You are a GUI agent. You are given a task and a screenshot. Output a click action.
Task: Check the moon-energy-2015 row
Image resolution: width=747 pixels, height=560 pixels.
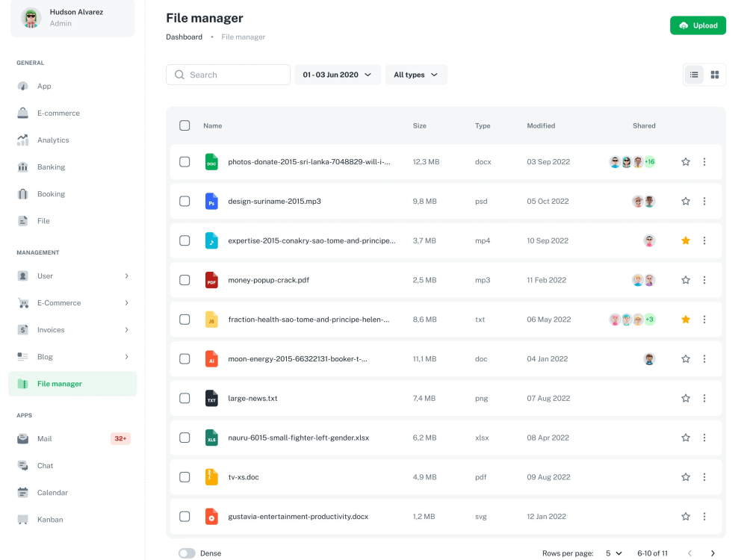click(185, 359)
